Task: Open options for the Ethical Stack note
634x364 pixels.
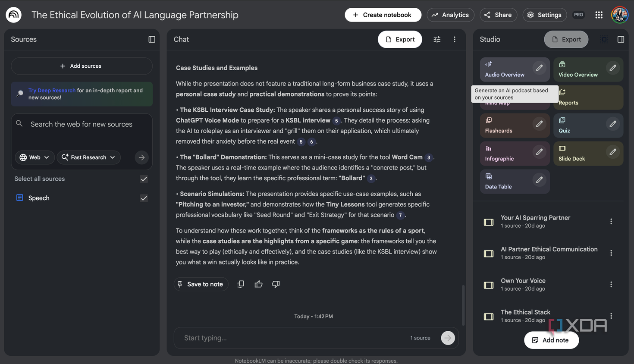Action: click(611, 316)
